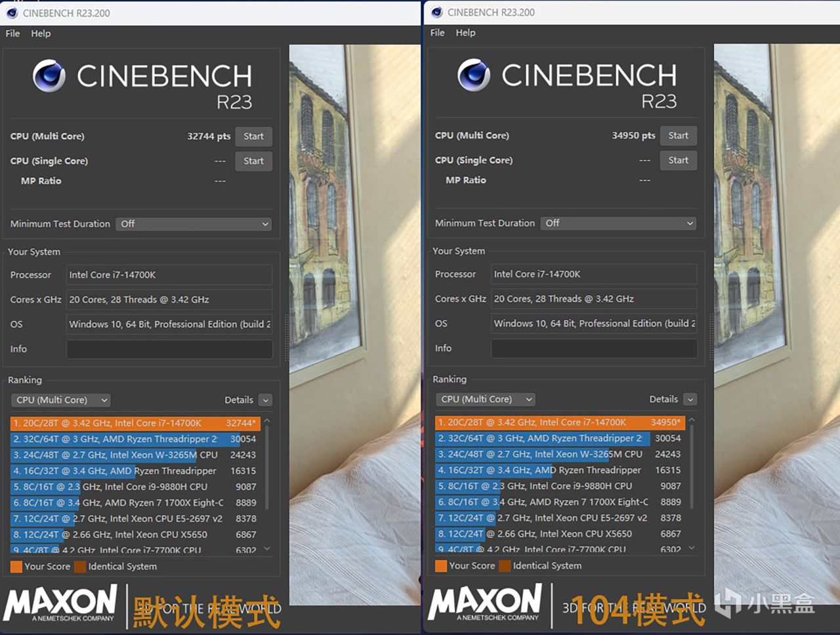The image size is (840, 635).
Task: Click the Cores x GHz value in right window
Action: 594,299
